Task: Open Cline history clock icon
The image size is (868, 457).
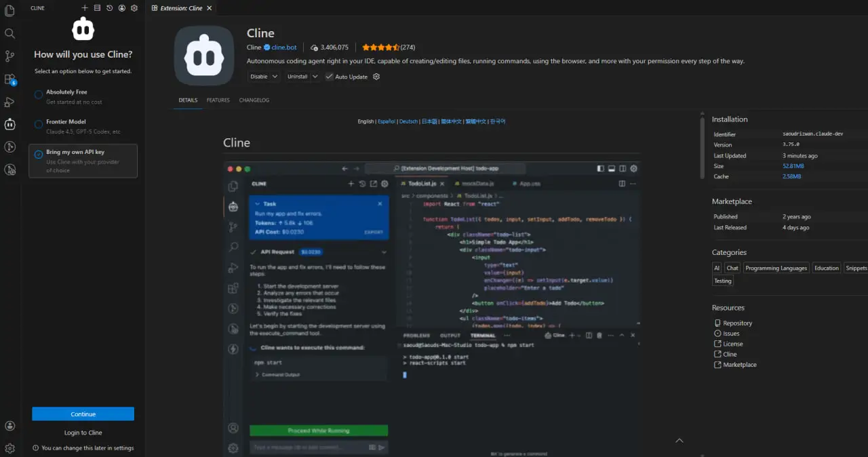Action: 109,8
